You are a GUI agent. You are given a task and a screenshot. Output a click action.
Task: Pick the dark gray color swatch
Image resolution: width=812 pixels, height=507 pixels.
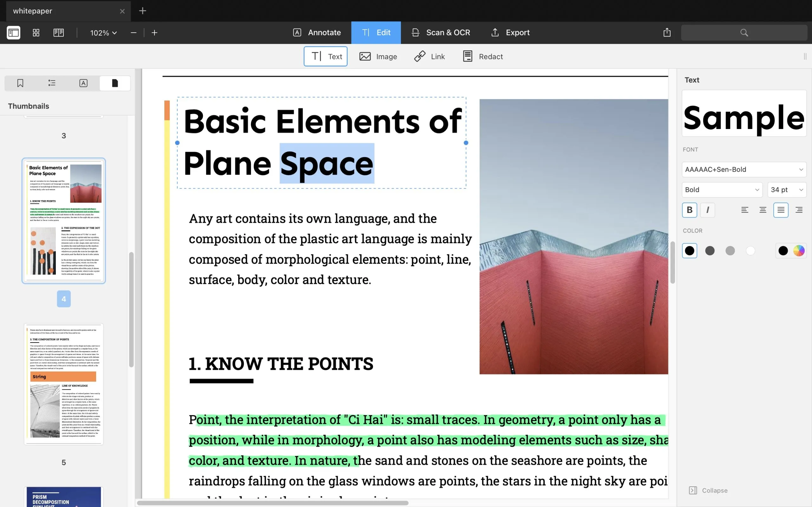(x=710, y=251)
